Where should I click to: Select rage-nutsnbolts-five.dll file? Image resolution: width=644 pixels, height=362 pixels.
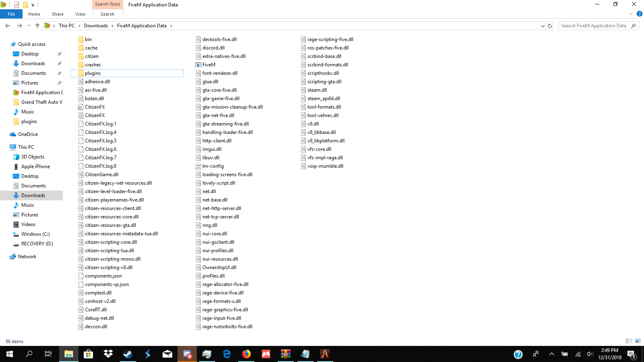tap(227, 327)
